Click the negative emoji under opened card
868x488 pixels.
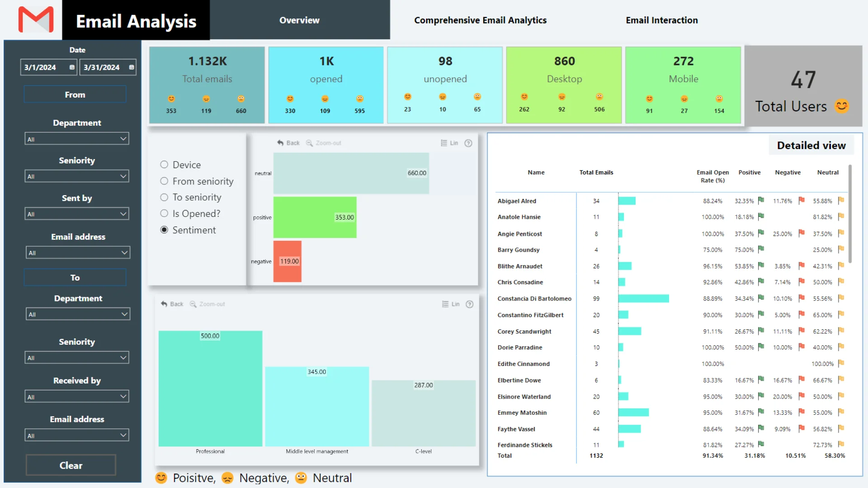tap(325, 99)
